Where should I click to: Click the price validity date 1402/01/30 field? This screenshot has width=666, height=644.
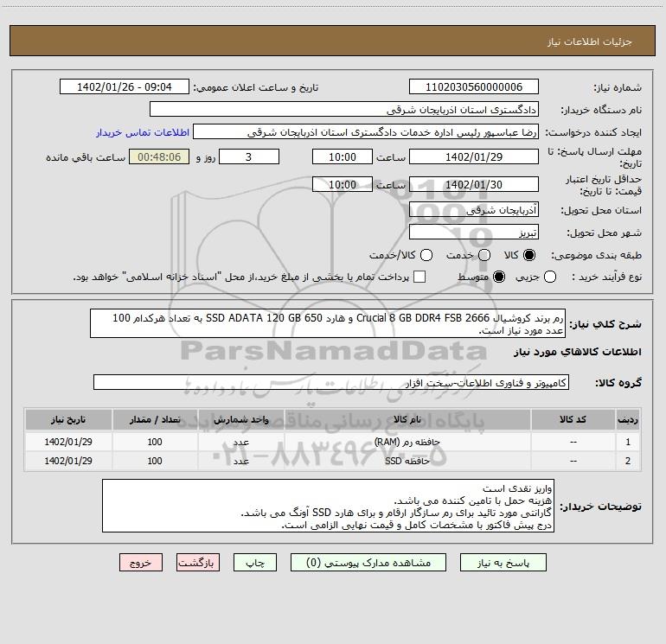click(474, 185)
